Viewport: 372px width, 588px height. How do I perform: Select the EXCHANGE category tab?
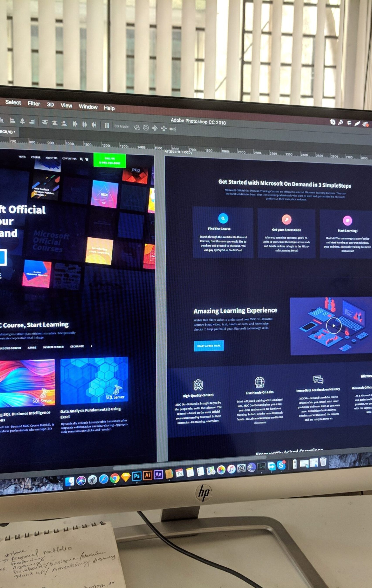pyautogui.click(x=77, y=346)
